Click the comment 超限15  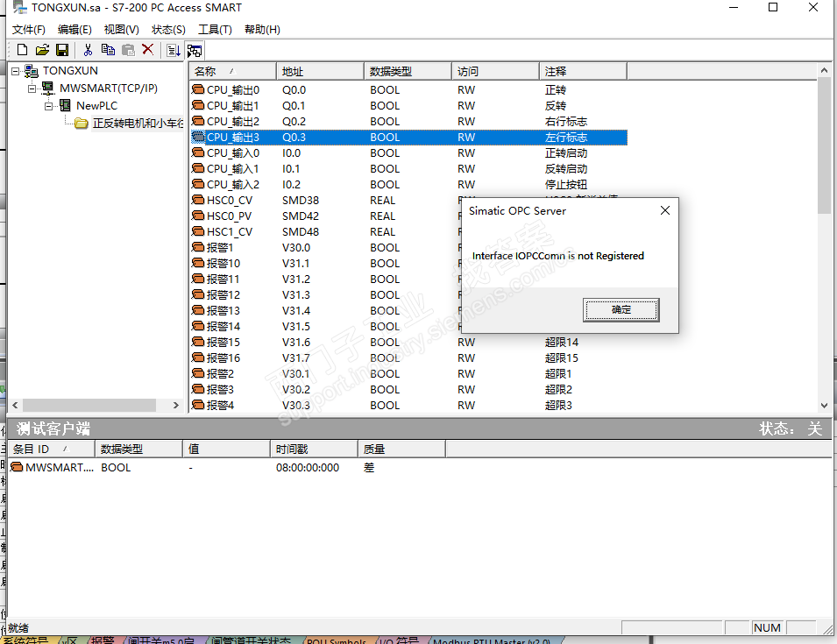tap(562, 357)
